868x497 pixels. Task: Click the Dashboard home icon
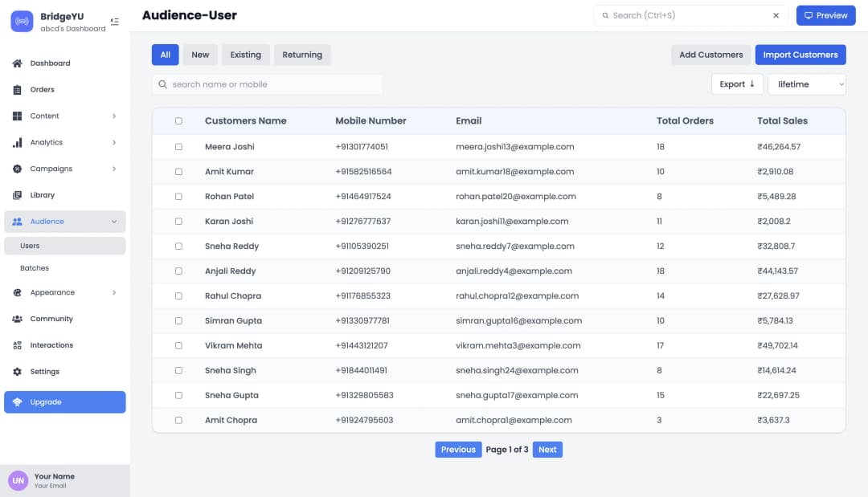(x=17, y=63)
